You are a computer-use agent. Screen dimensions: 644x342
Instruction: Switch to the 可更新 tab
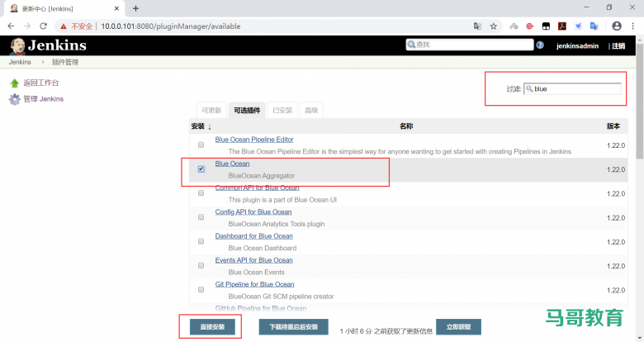[x=211, y=110]
